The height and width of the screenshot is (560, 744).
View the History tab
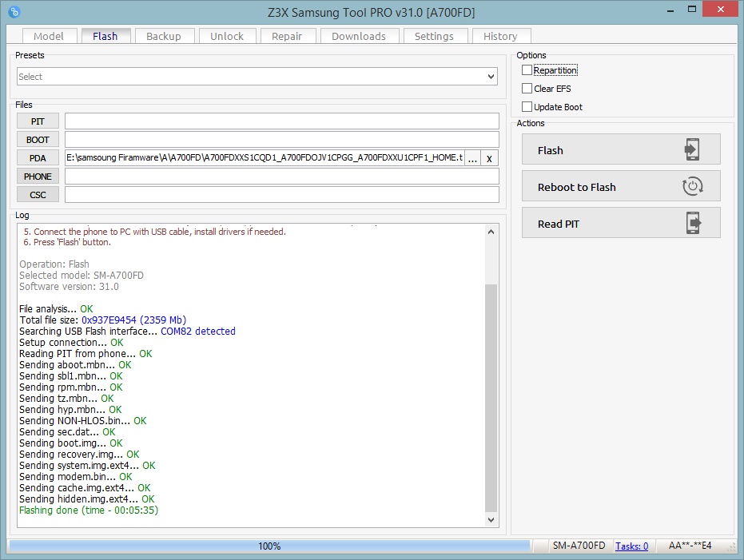point(500,36)
